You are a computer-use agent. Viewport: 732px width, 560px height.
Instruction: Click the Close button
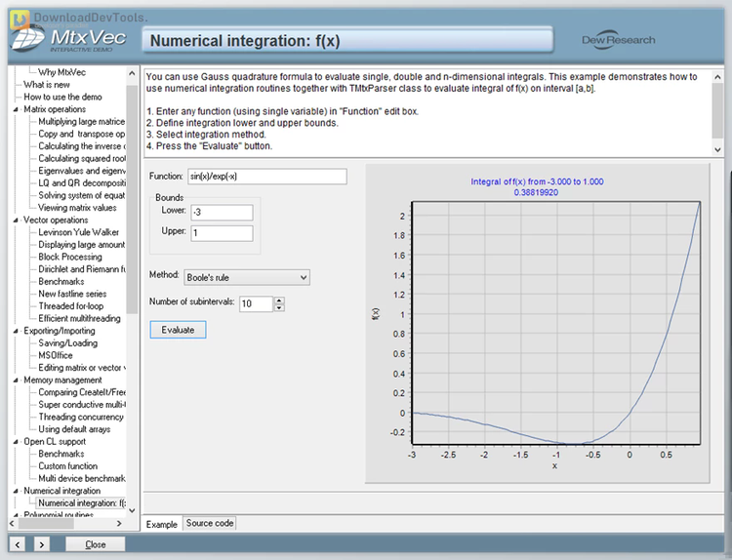pyautogui.click(x=96, y=544)
